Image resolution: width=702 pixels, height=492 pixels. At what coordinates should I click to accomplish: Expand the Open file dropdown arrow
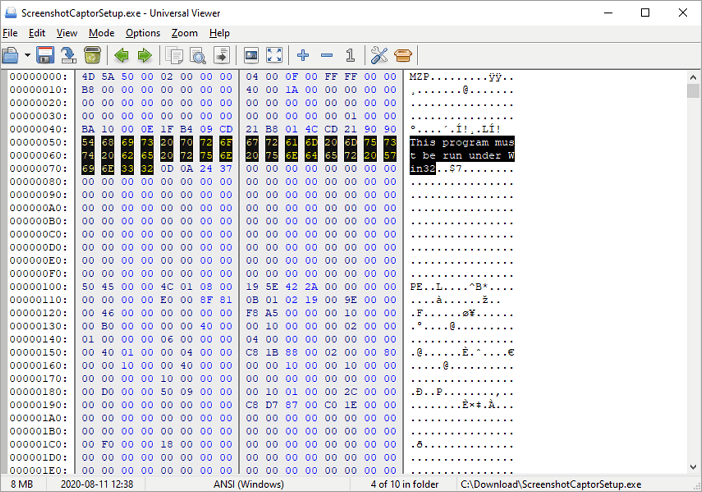coord(27,55)
